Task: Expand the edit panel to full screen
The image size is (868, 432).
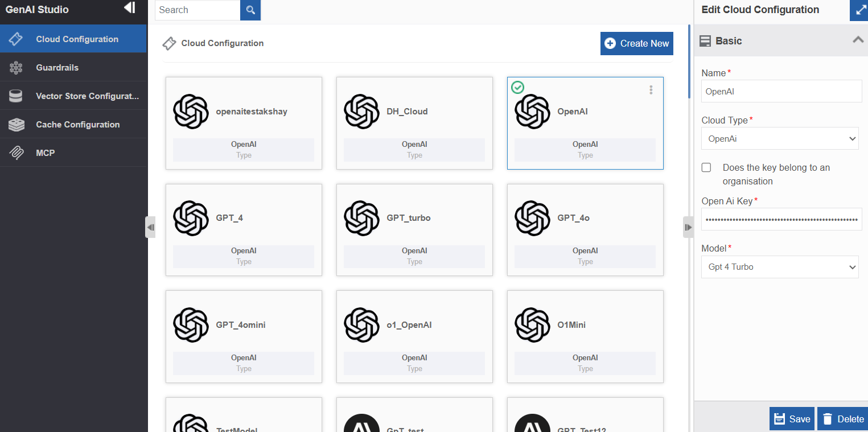Action: point(859,10)
